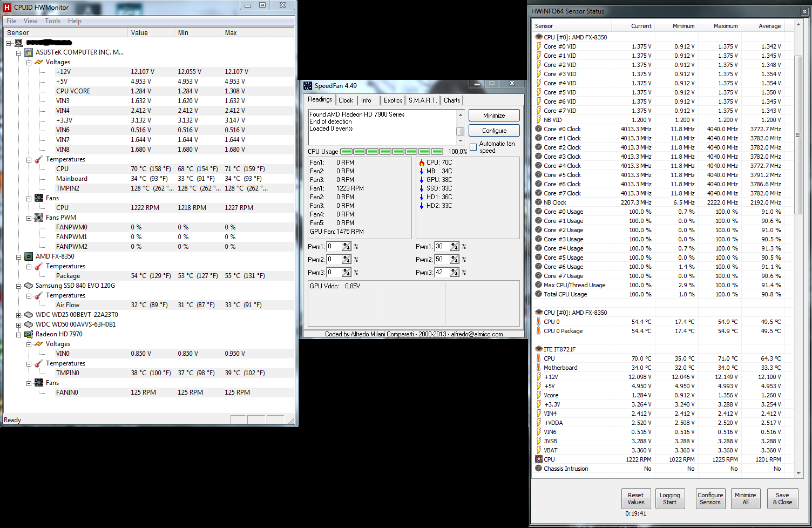Viewport: 812px width, 528px height.
Task: Open the File menu in HWMonitor
Action: coord(11,21)
